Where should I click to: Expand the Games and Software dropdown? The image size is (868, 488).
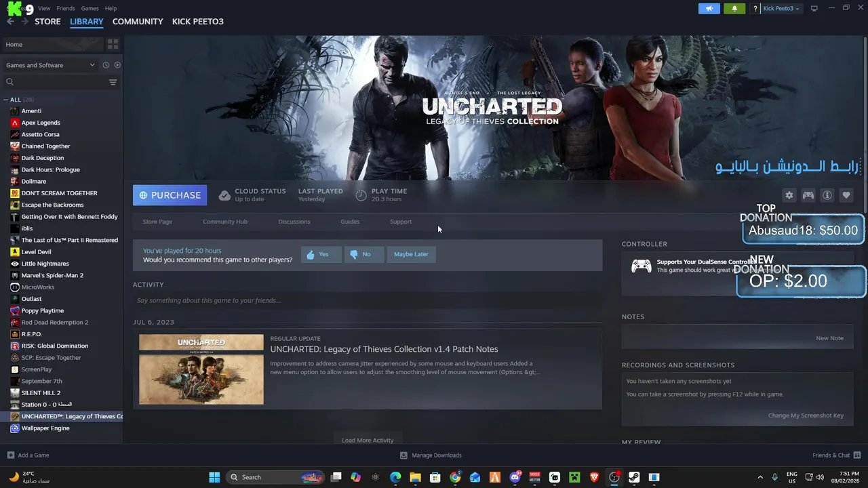click(x=51, y=65)
